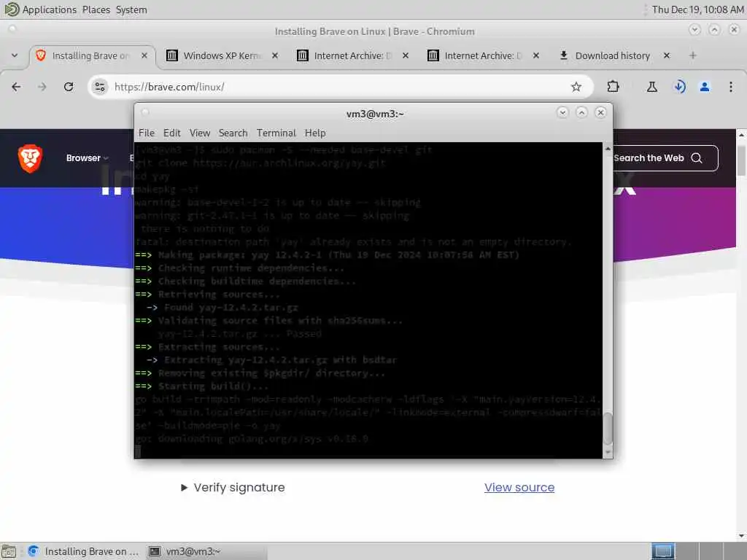The height and width of the screenshot is (560, 747).
Task: Open the terminal Edit menu
Action: pyautogui.click(x=172, y=133)
